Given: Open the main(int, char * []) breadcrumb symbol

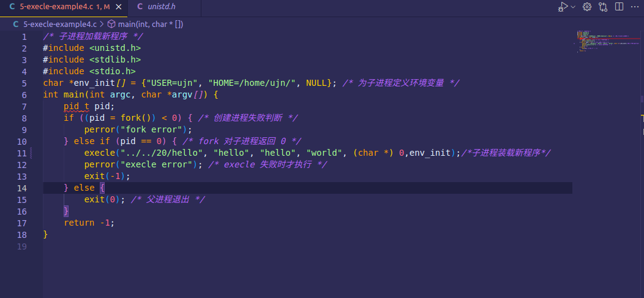Looking at the screenshot, I should pyautogui.click(x=151, y=25).
